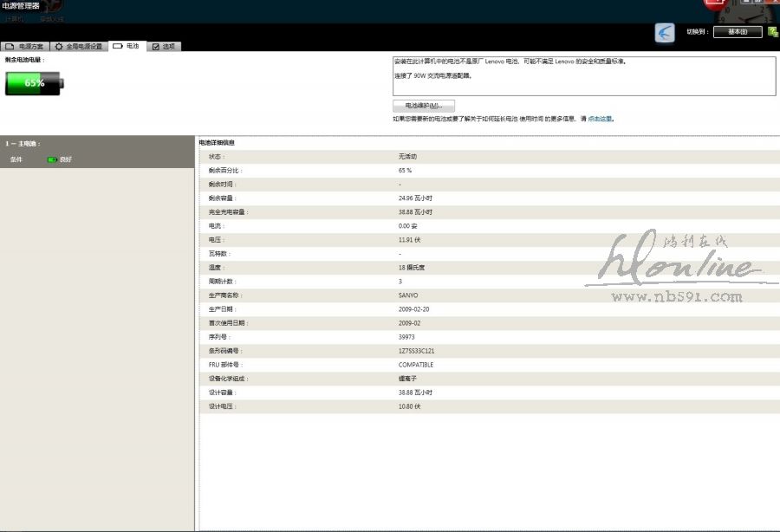Click the 10.80 伏 design voltage value

pyautogui.click(x=409, y=406)
